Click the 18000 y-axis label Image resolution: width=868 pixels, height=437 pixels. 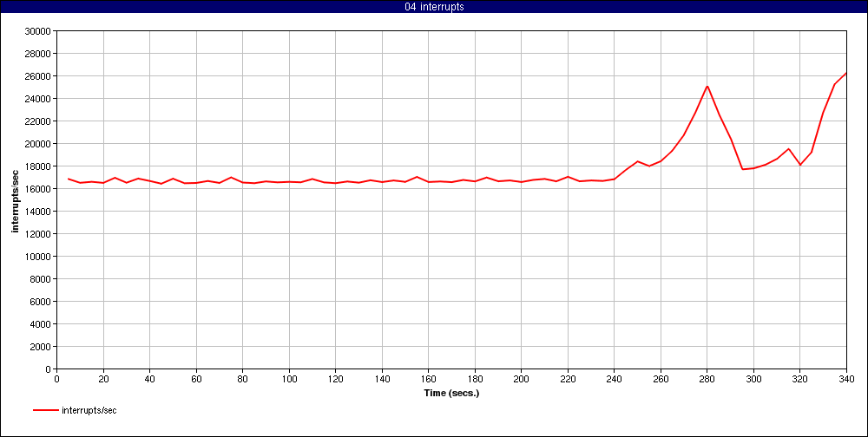(x=38, y=166)
